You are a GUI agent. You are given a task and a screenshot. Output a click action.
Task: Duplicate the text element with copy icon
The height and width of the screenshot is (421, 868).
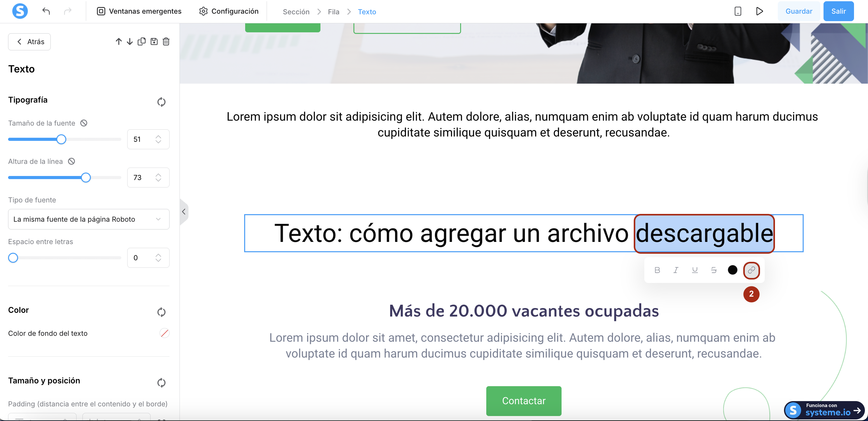click(x=142, y=41)
